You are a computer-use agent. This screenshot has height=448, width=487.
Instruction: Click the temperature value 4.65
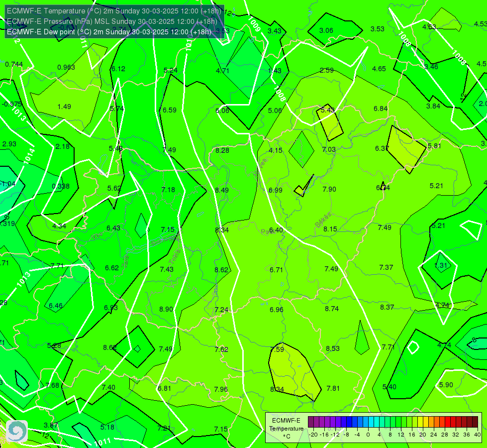pos(379,69)
